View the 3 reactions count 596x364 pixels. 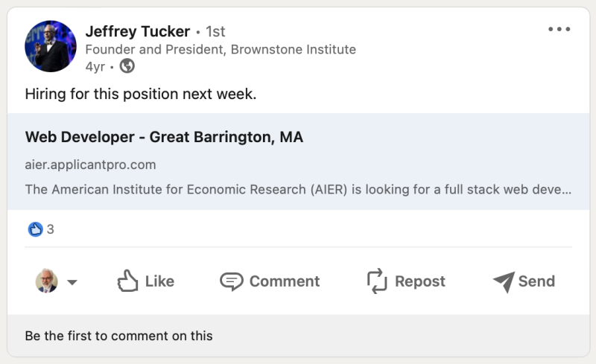(x=50, y=229)
